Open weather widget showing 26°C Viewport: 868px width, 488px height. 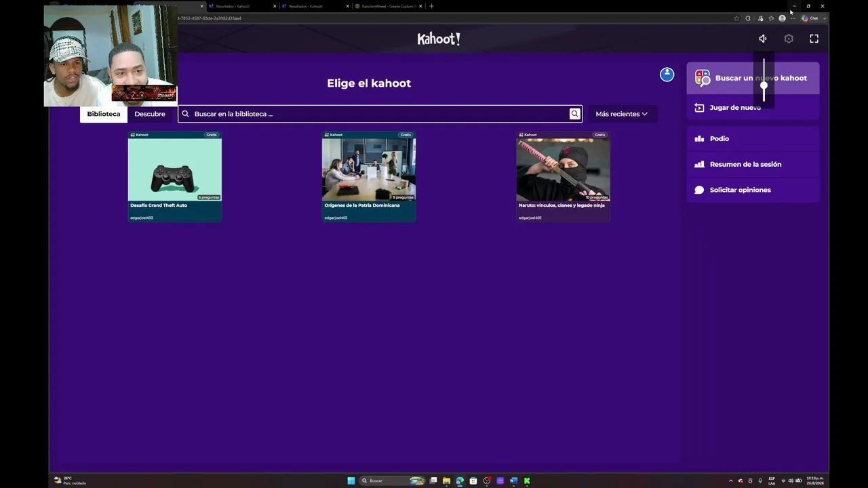pyautogui.click(x=70, y=481)
